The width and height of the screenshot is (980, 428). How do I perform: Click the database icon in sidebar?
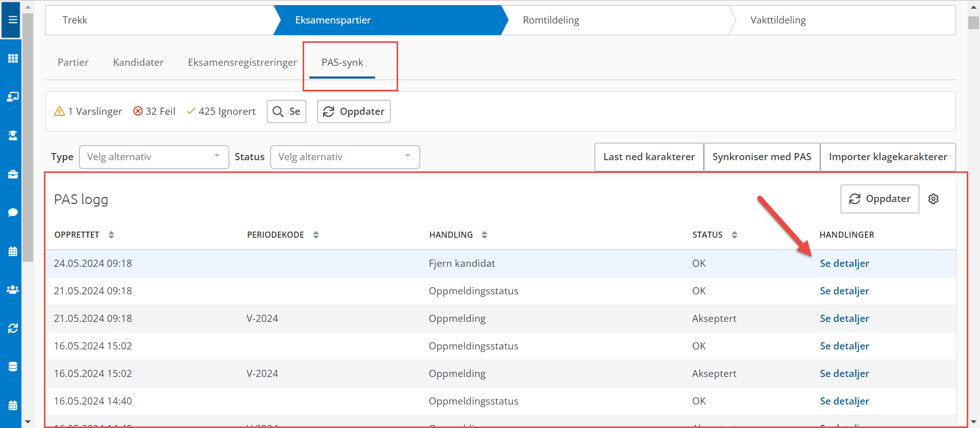coord(13,366)
